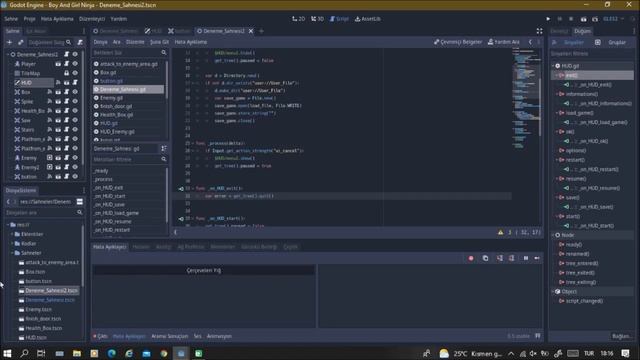Open the Dosya menu in script editor
This screenshot has height=360, width=640.
coord(100,42)
